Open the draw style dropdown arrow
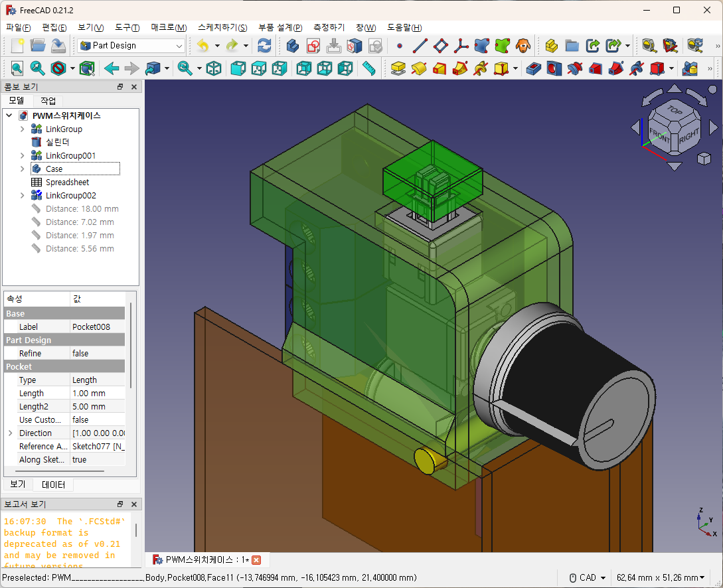 72,68
